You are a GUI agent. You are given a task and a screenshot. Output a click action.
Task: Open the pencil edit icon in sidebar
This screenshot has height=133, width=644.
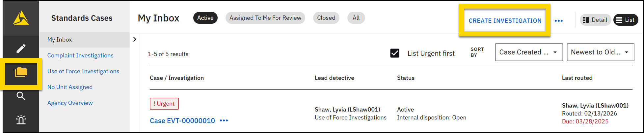(x=21, y=49)
